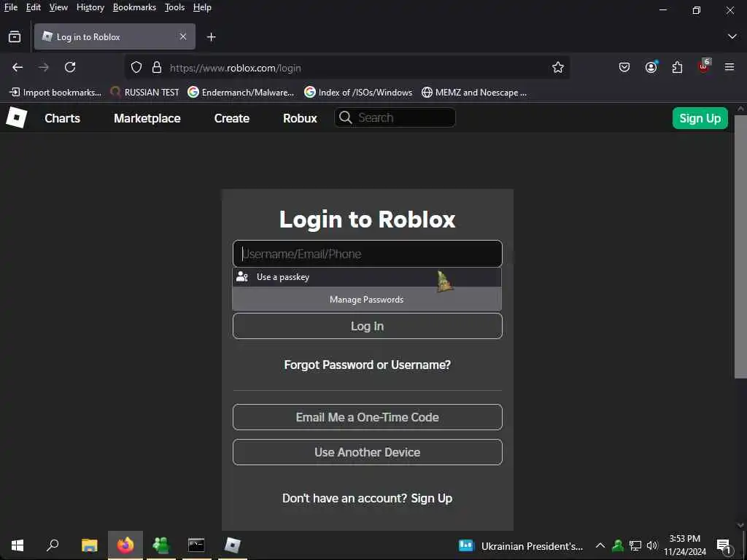
Task: Open Create in Roblox navbar
Action: [232, 118]
